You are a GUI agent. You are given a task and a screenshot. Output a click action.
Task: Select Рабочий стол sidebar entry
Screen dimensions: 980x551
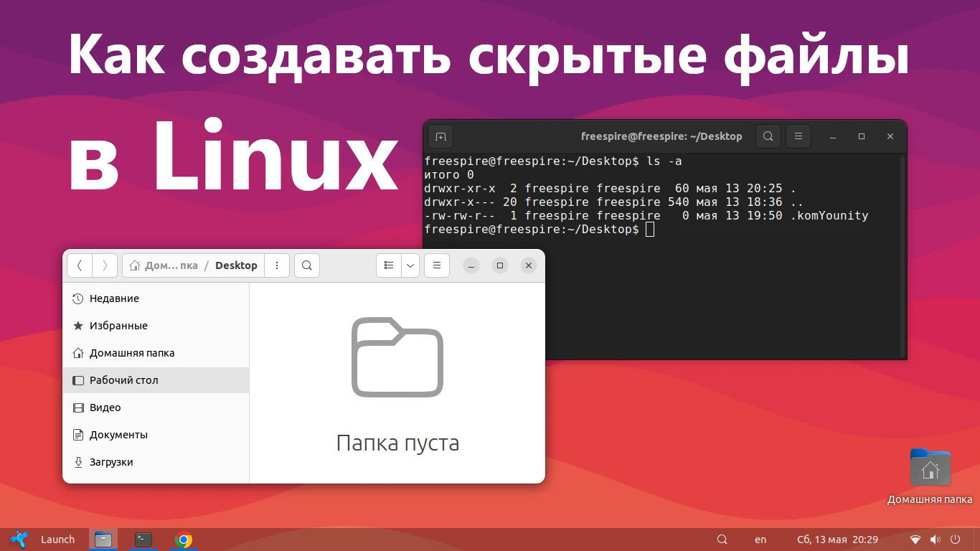pyautogui.click(x=156, y=380)
